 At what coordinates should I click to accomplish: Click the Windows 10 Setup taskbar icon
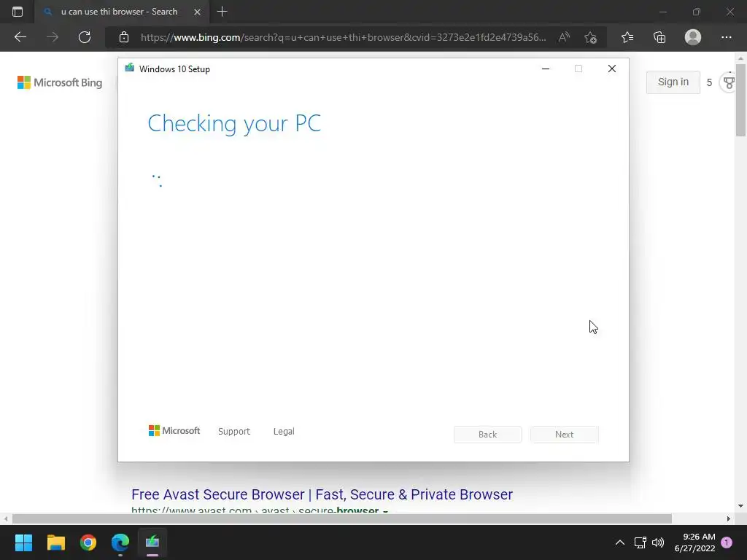click(152, 542)
